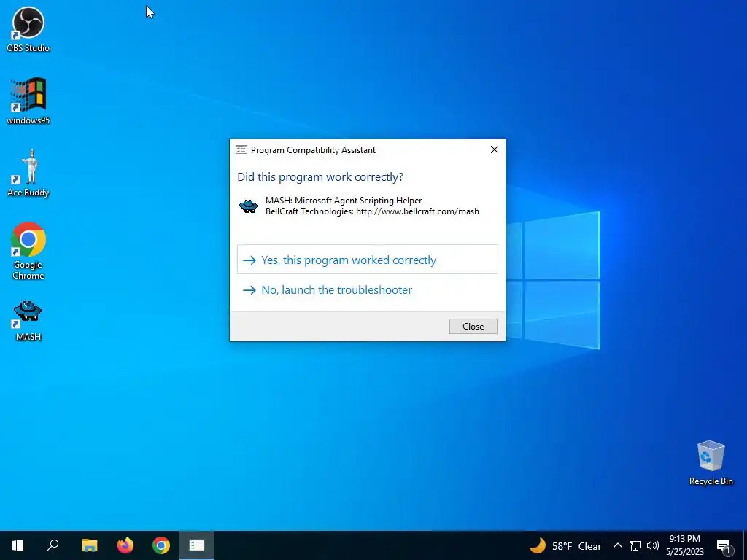The image size is (747, 560).
Task: Click the MASH: Microsoft Agent Scripting Helper text
Action: 344,201
